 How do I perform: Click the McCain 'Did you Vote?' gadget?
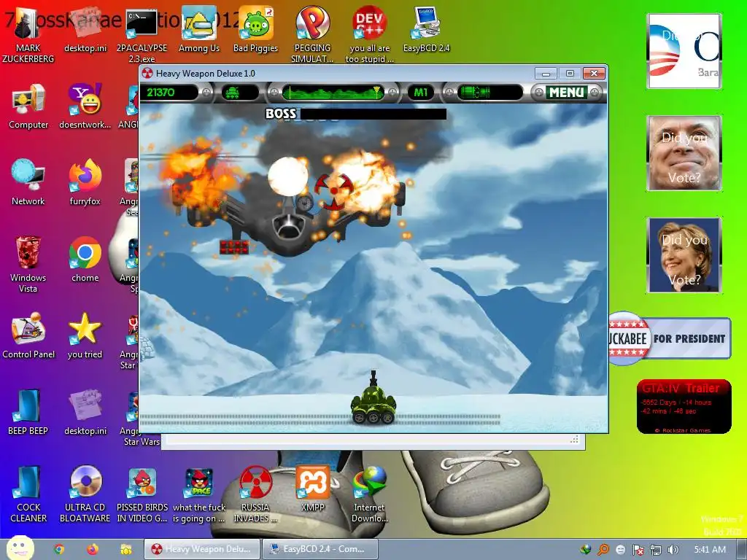coord(684,153)
